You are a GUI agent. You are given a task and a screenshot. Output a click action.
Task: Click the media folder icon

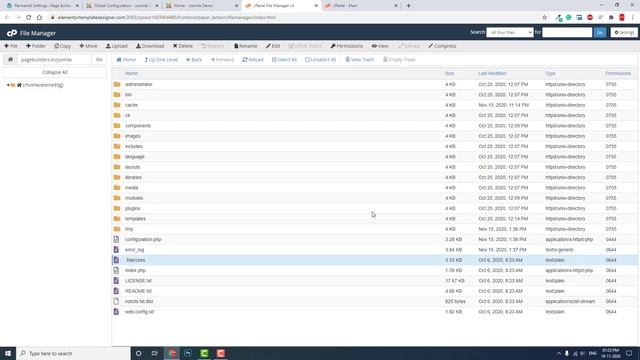click(x=117, y=187)
